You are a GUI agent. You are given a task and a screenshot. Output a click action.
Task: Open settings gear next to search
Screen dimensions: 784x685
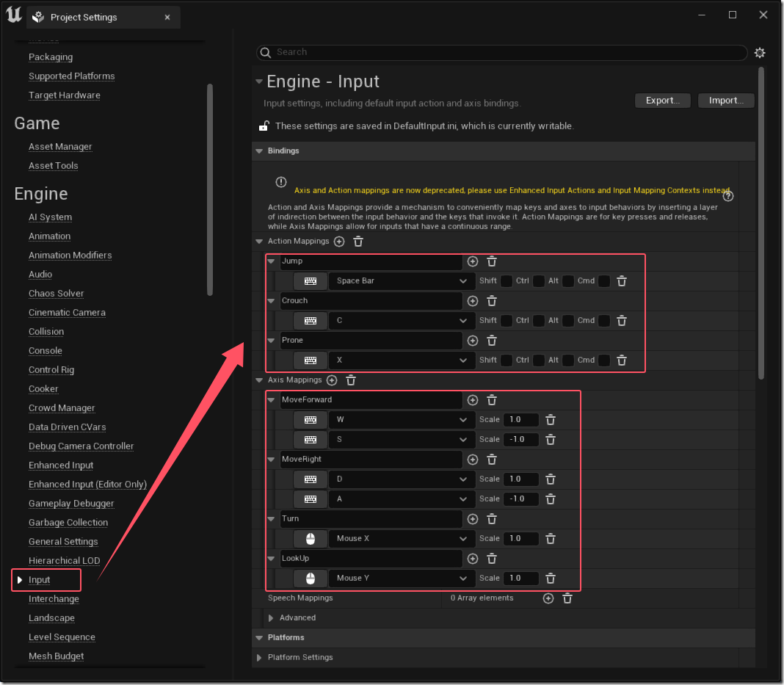760,53
